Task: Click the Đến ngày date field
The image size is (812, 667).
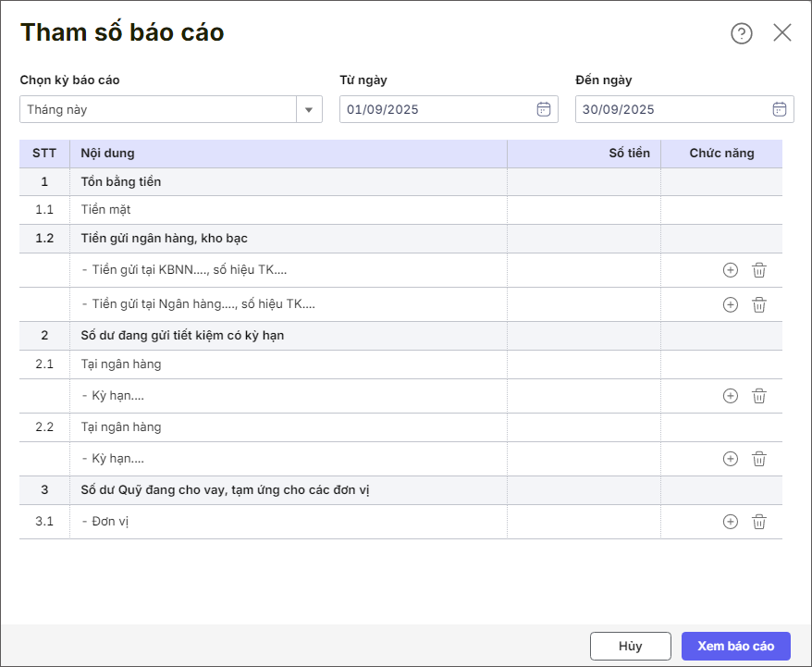Action: (x=671, y=109)
